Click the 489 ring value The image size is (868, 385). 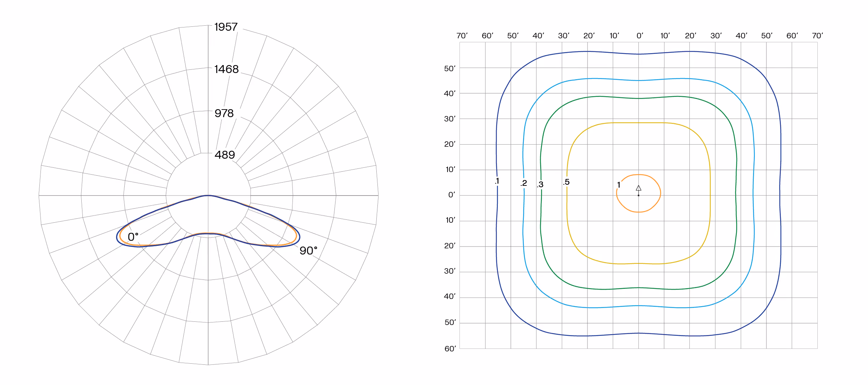pyautogui.click(x=225, y=155)
